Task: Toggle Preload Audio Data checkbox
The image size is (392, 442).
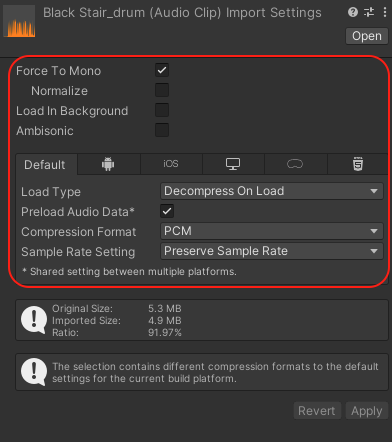Action: (167, 211)
